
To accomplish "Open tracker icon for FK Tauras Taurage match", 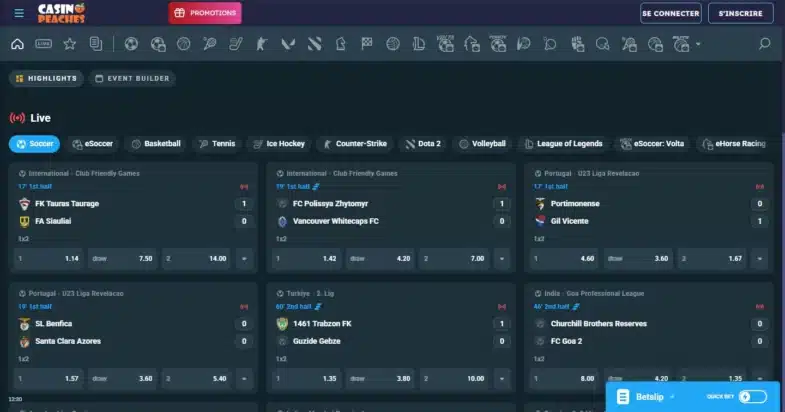I will point(244,187).
